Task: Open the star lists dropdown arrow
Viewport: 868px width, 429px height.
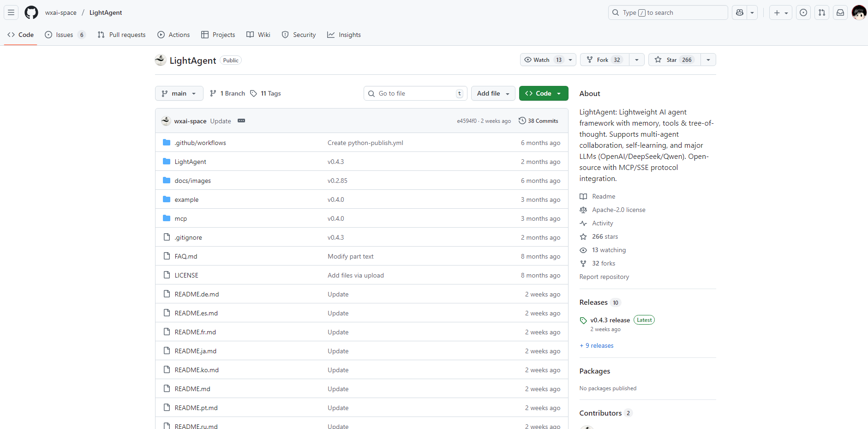Action: (708, 60)
